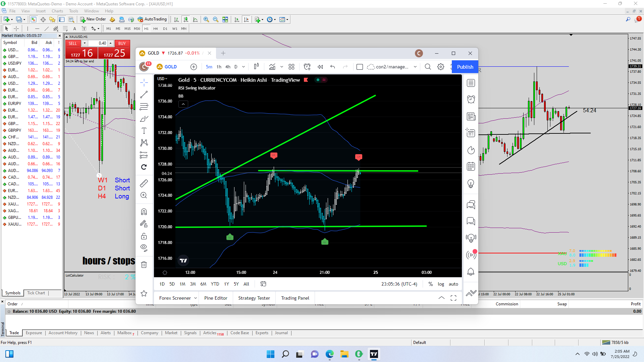The height and width of the screenshot is (362, 644).
Task: Expand the timeframe interval dropdown arrow
Action: [x=244, y=67]
